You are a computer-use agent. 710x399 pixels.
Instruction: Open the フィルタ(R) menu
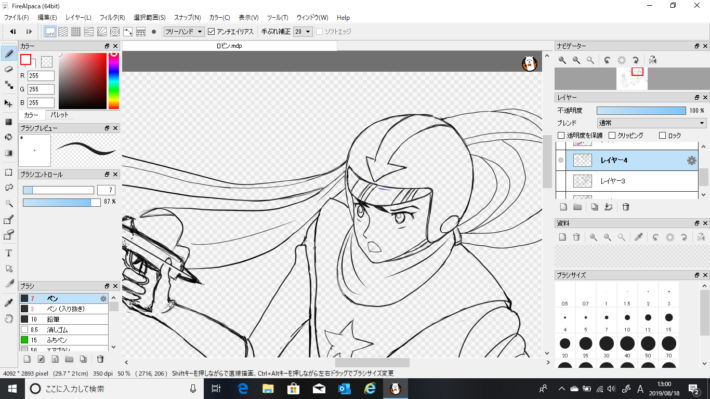tap(112, 18)
